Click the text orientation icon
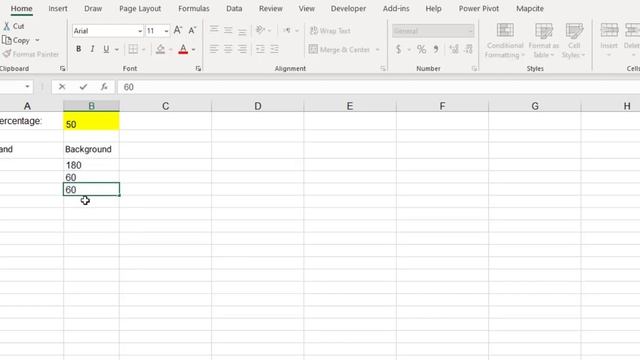This screenshot has height=360, width=640. click(260, 30)
